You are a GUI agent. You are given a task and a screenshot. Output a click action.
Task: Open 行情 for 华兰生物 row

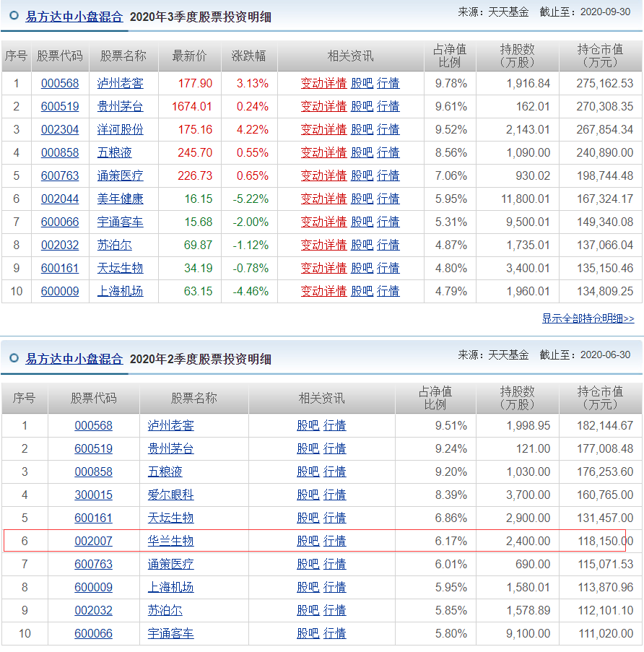pos(335,541)
